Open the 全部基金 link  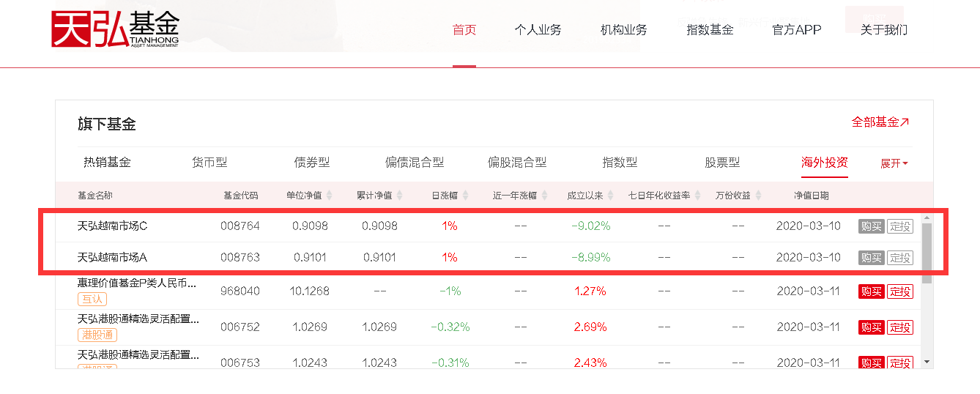880,122
